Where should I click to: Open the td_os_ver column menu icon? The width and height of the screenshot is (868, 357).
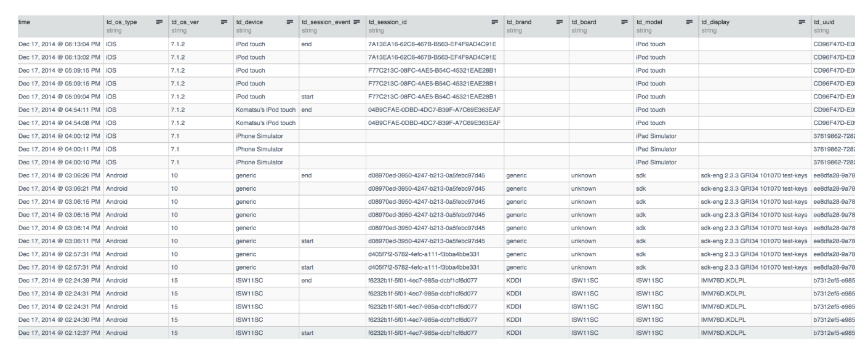click(x=224, y=23)
